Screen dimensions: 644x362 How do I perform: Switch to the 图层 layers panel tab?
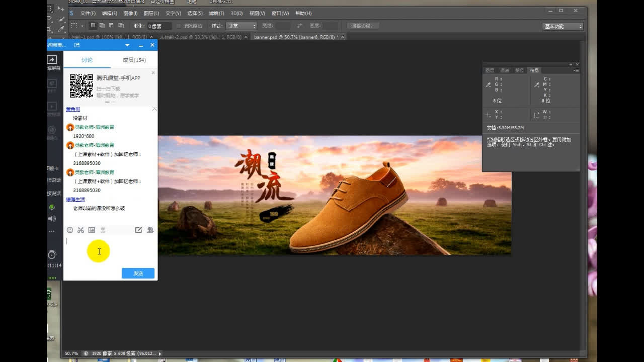coord(490,70)
